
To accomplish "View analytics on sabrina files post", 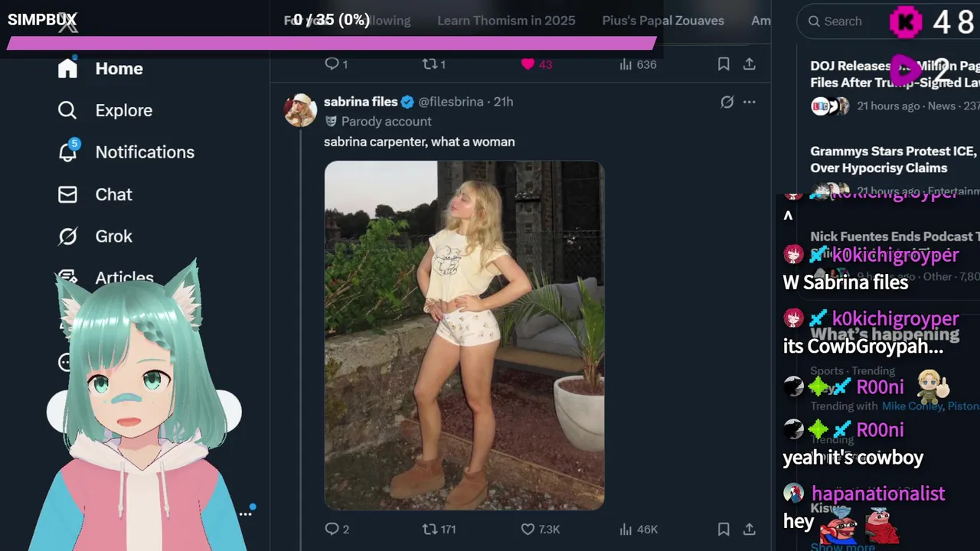I will coord(626,529).
